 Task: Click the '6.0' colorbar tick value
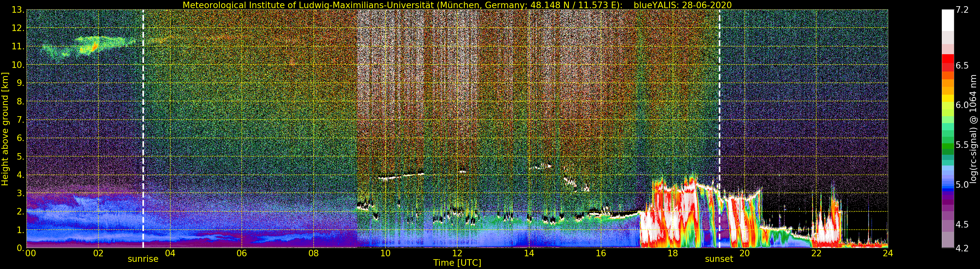tap(962, 105)
